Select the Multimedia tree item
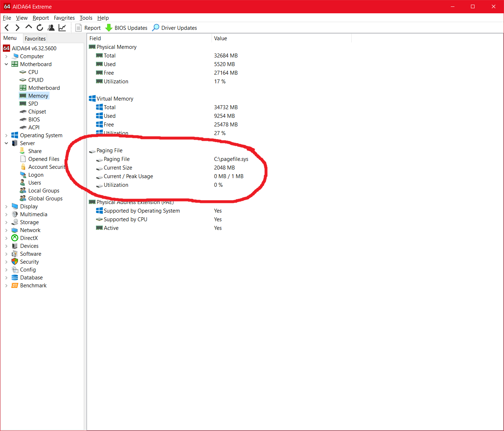Screen dimensions: 504x431 [34, 214]
